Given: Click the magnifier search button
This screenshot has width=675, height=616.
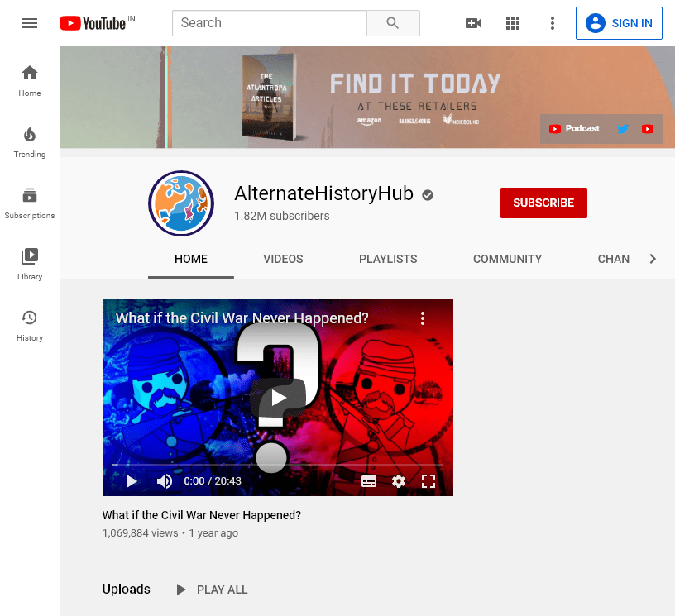Looking at the screenshot, I should pos(393,23).
